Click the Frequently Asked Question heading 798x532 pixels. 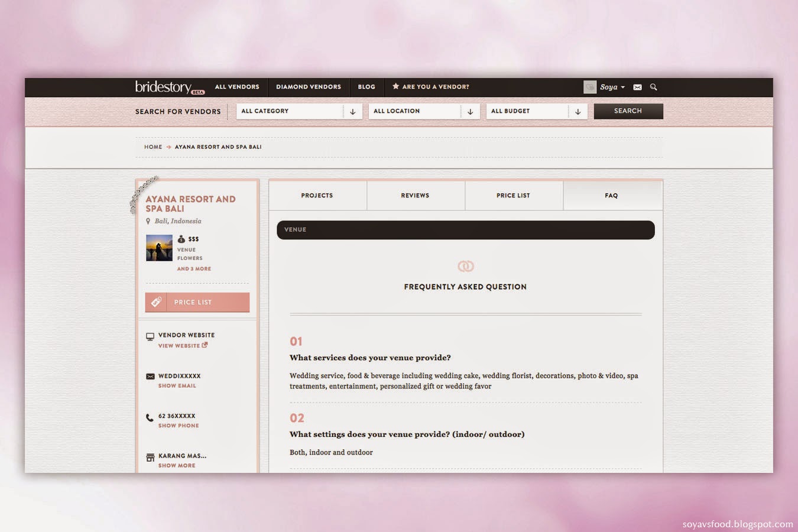(x=465, y=287)
